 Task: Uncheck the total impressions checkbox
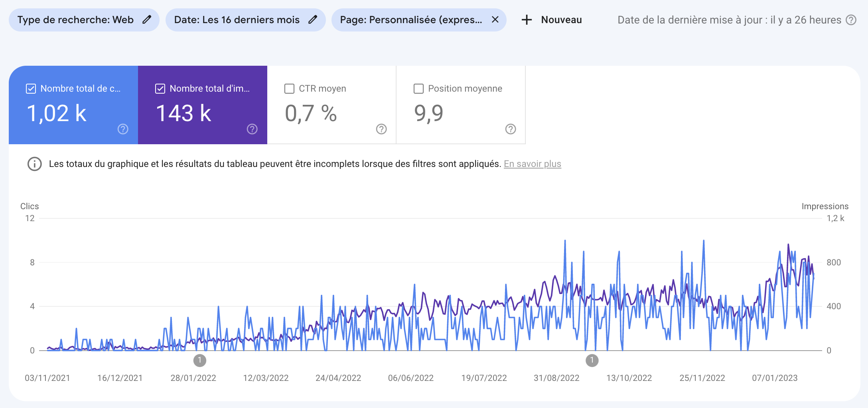point(160,88)
